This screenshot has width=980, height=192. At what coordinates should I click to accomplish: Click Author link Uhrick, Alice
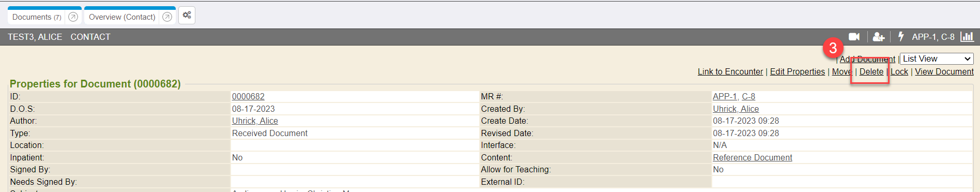coord(255,121)
